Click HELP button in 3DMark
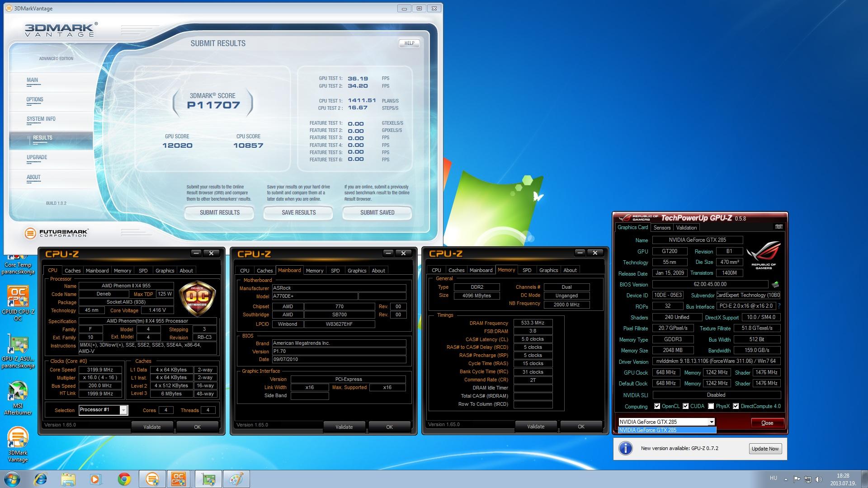 pos(409,43)
